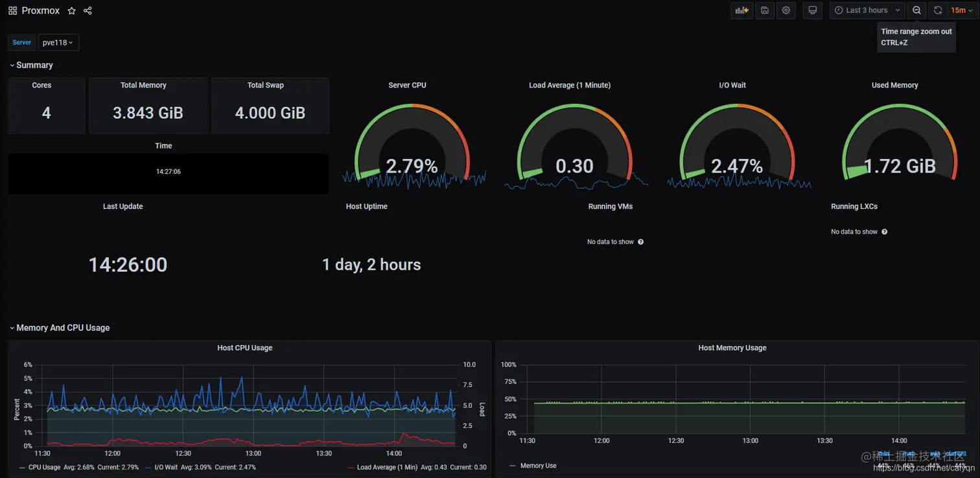The height and width of the screenshot is (478, 980).
Task: Open the Last 3 hours time picker
Action: tap(867, 10)
